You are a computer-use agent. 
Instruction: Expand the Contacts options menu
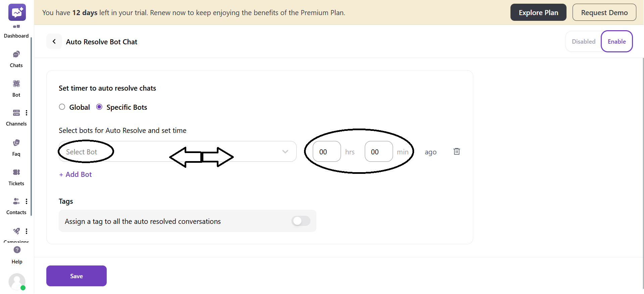[27, 201]
